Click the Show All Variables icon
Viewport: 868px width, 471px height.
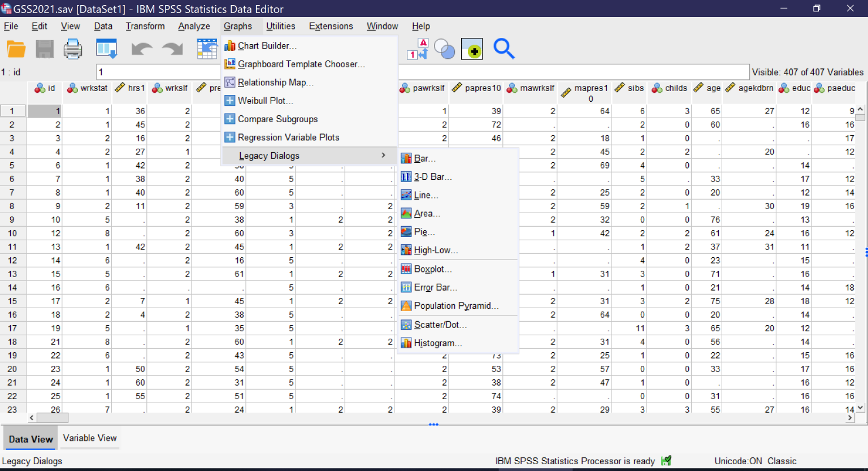pos(472,49)
